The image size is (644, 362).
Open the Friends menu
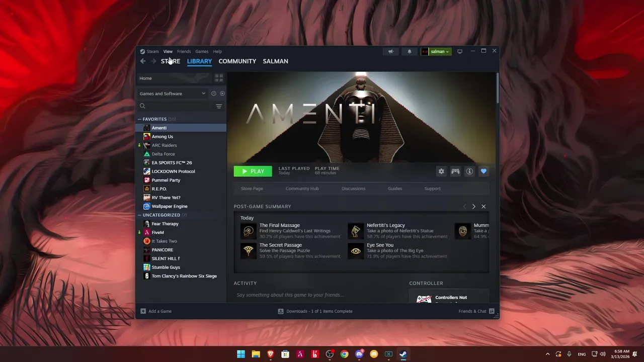(x=184, y=51)
